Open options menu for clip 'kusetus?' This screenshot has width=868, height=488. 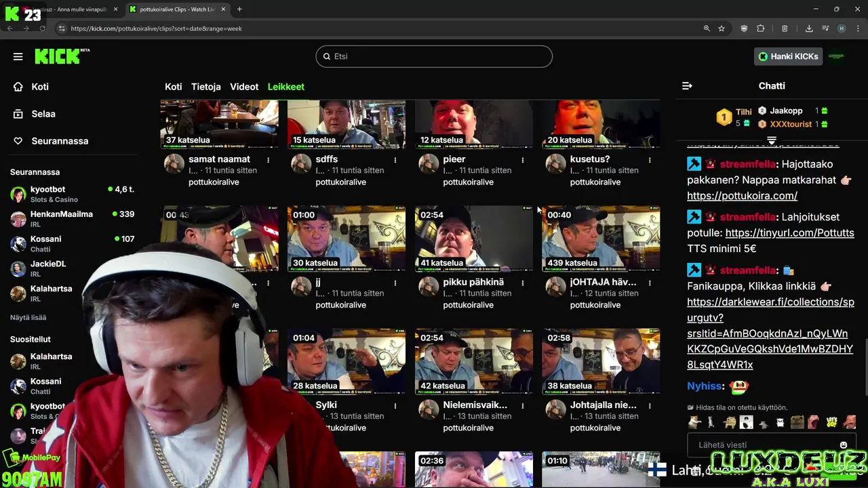tap(650, 160)
